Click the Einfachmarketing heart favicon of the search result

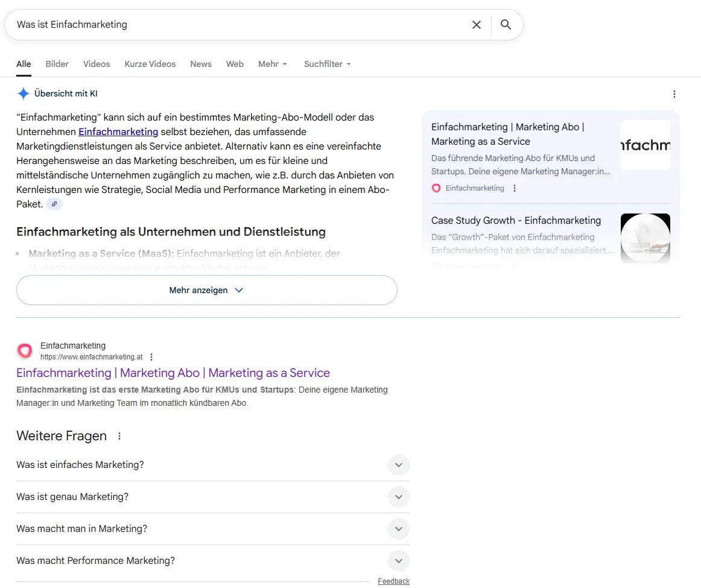click(24, 350)
